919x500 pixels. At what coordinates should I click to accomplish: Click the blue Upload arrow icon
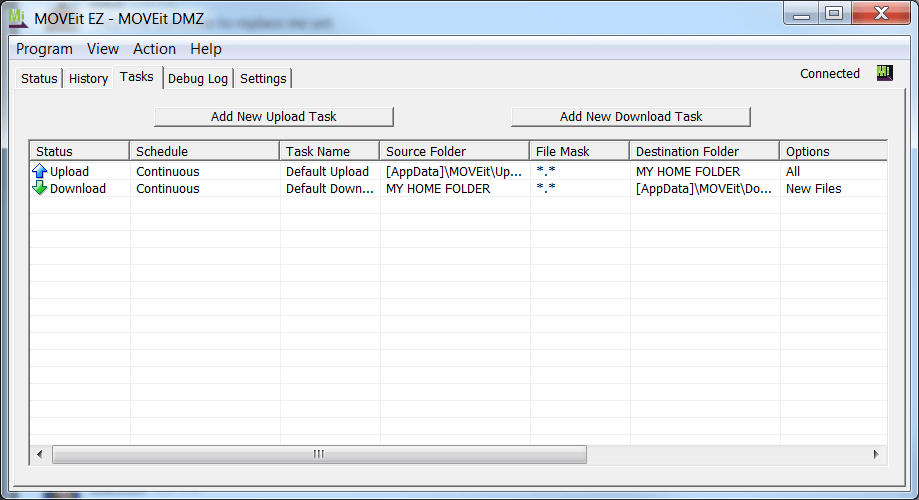(40, 171)
